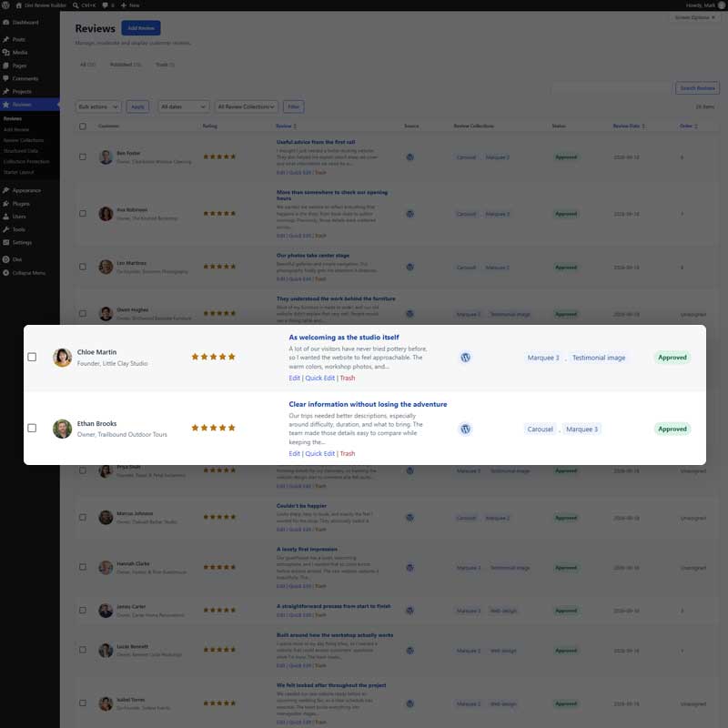728x728 pixels.
Task: Click the five-star rating for Chloe Martin
Action: (214, 357)
